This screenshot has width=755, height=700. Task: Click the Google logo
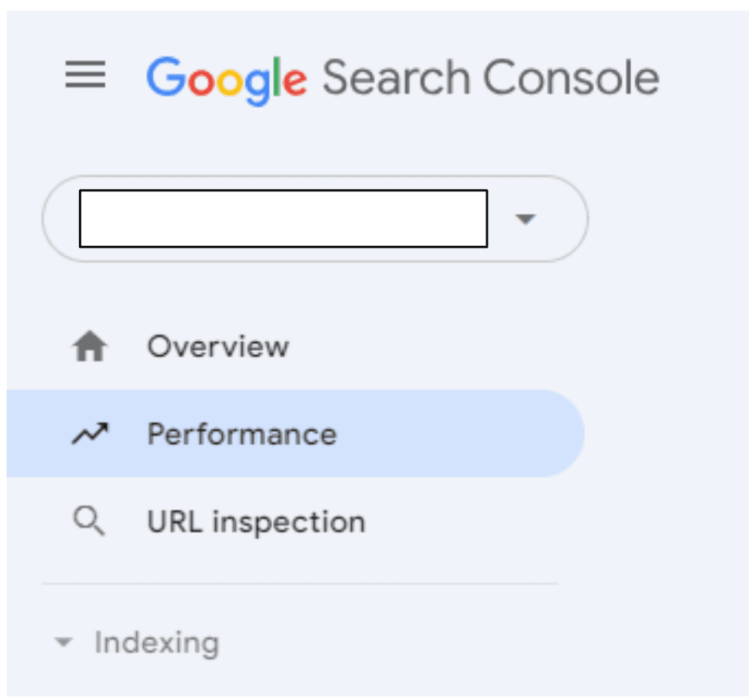226,78
